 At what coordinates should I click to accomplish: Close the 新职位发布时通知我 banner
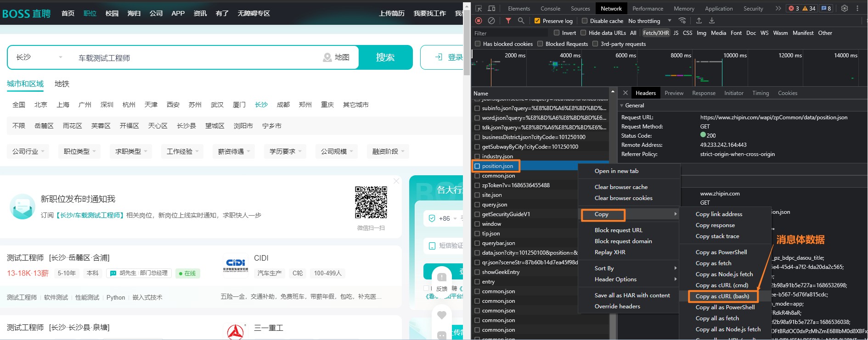point(396,181)
